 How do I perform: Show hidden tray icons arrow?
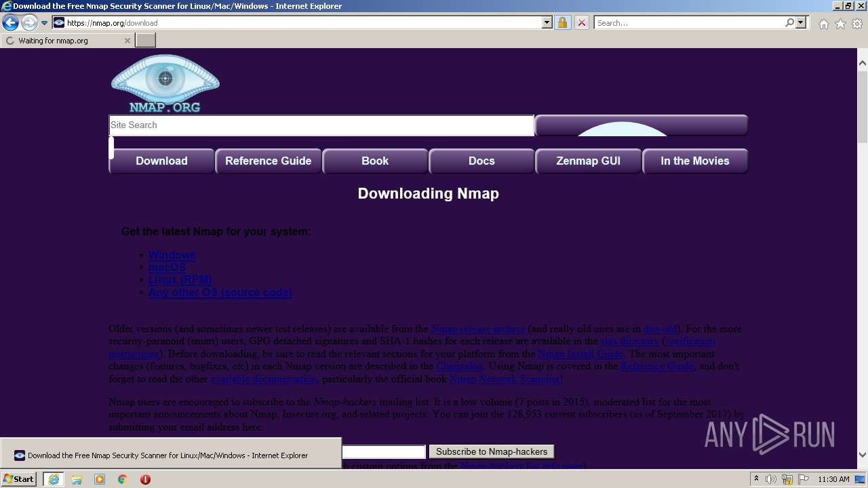click(x=757, y=479)
